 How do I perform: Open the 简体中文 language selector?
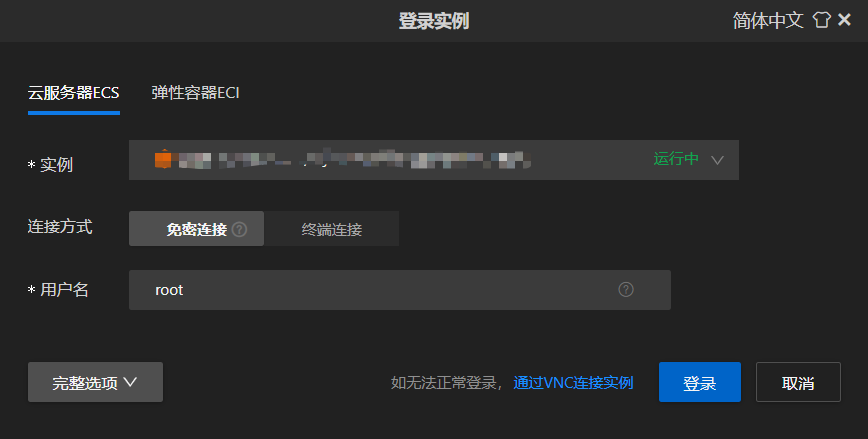click(x=768, y=20)
